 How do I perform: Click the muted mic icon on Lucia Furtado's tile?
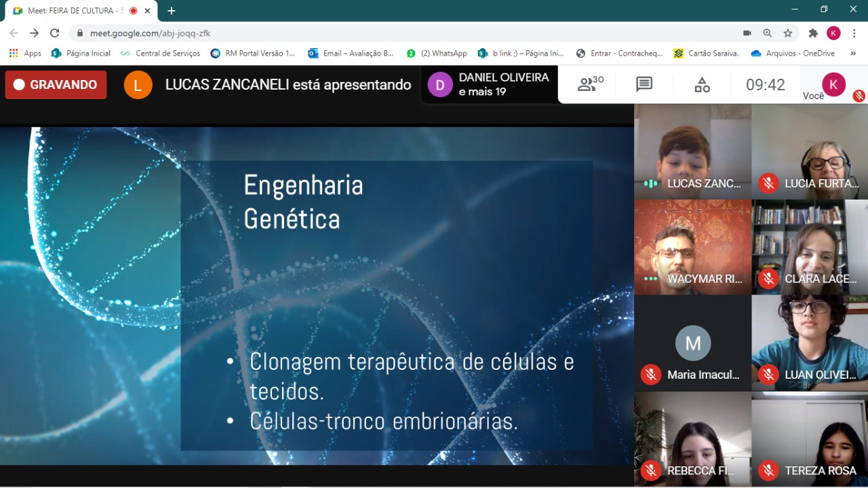(768, 183)
